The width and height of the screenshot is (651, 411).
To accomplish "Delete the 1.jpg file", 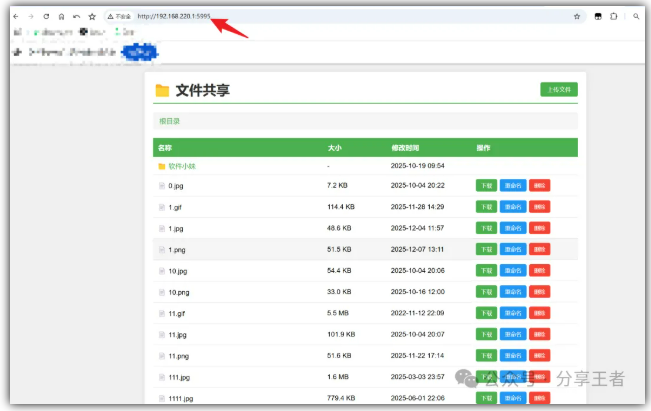I will [x=539, y=228].
